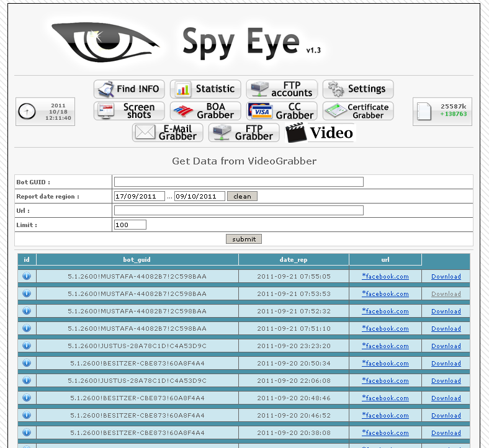489x448 pixels.
Task: Click the info icon of first MUSTAFA row
Action: coord(27,276)
